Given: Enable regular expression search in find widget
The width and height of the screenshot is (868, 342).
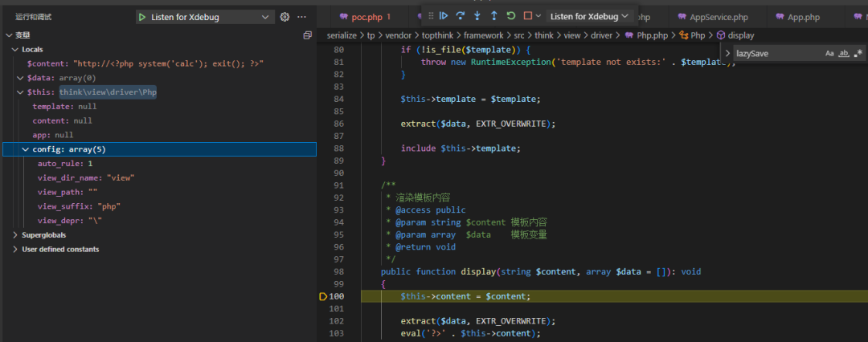Looking at the screenshot, I should point(858,53).
